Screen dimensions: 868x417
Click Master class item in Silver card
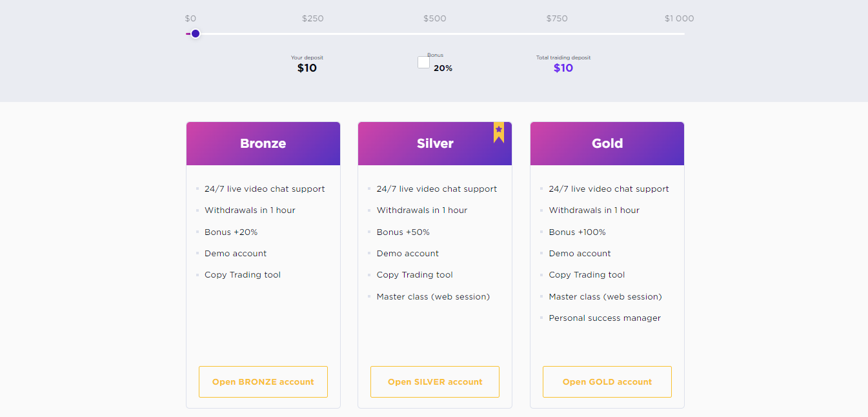coord(433,296)
